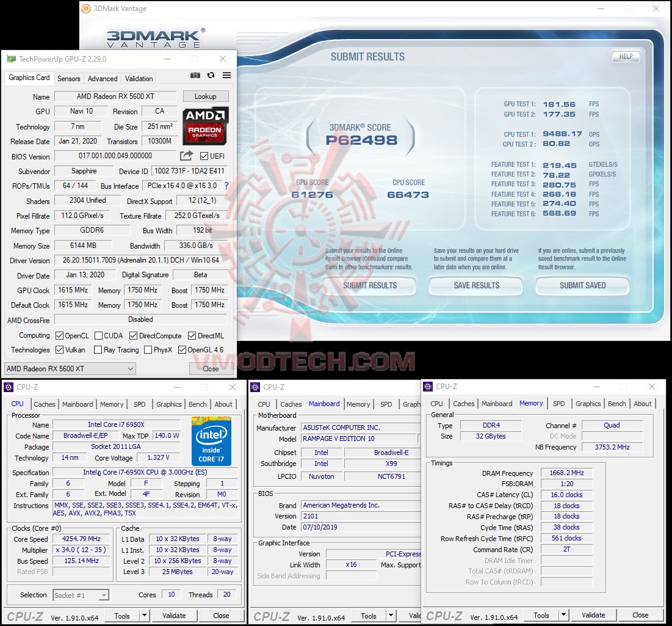The height and width of the screenshot is (626, 672).
Task: Click the AMD Radeon Graphics logo
Action: click(x=205, y=126)
